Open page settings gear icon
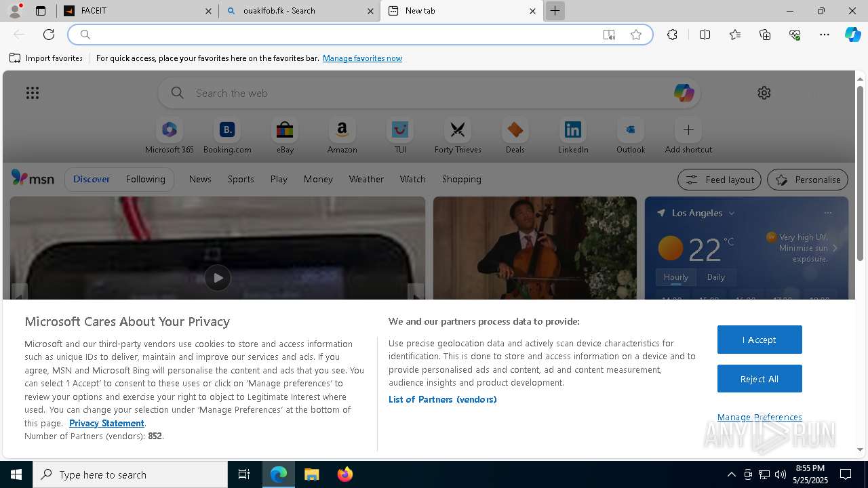Image resolution: width=868 pixels, height=488 pixels. coord(764,93)
